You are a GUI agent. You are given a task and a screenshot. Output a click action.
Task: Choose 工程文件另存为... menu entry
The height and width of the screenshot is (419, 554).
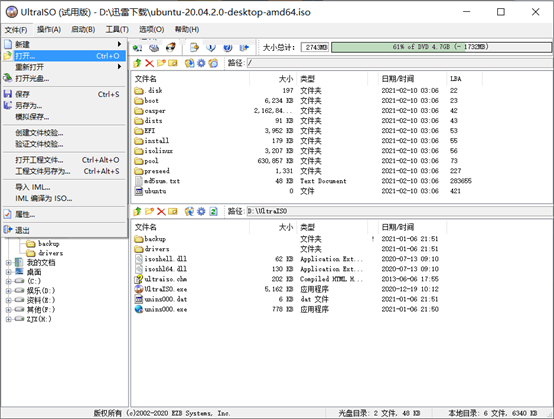(x=64, y=171)
